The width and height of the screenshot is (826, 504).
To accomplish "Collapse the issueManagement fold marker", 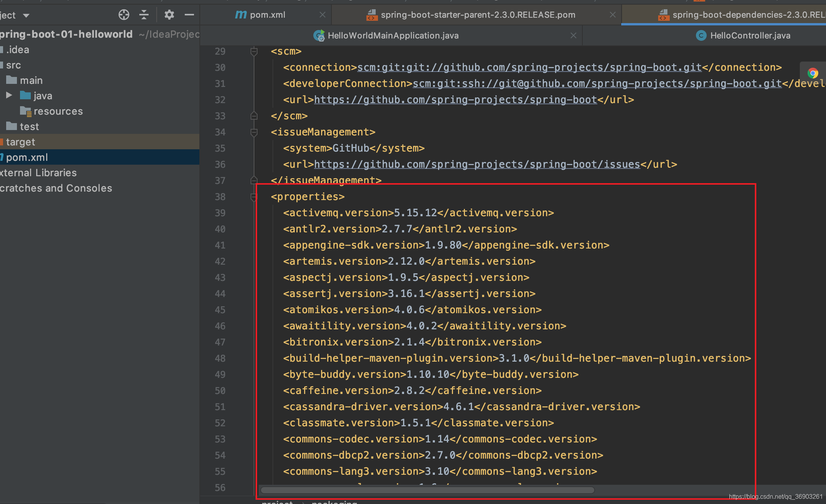I will 254,132.
